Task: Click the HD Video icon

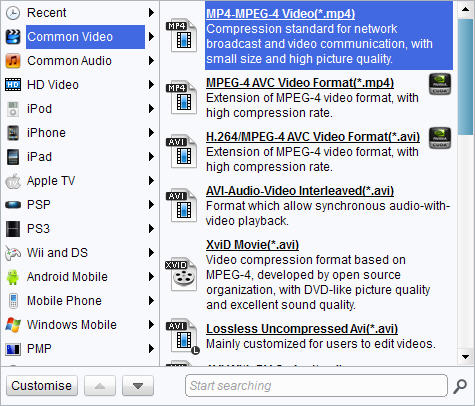Action: click(13, 85)
